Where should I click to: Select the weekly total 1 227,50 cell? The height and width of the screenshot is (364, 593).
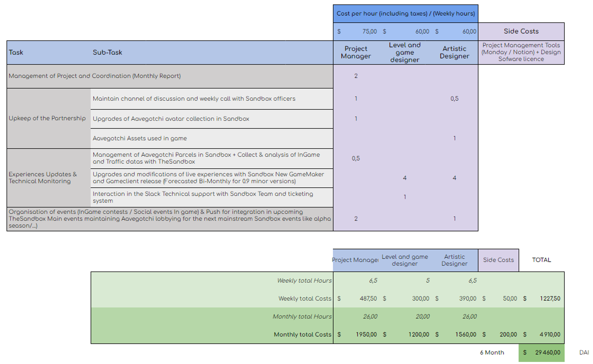pos(550,298)
